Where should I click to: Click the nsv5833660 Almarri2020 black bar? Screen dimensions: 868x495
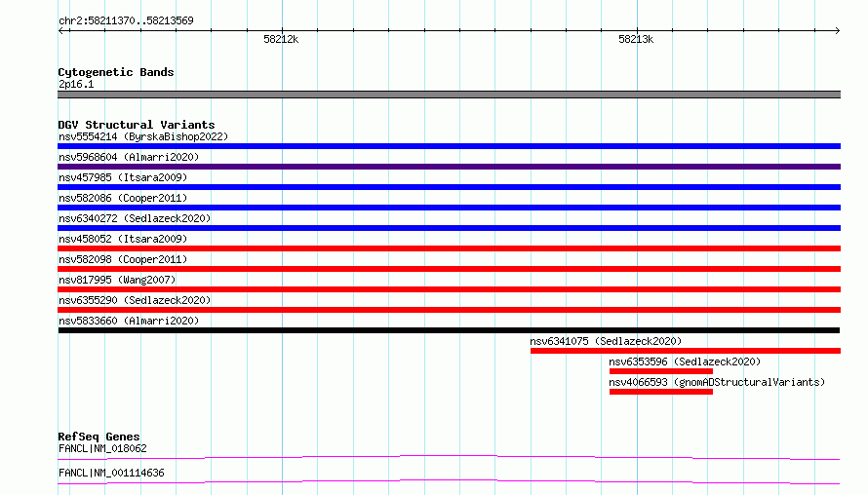[449, 330]
